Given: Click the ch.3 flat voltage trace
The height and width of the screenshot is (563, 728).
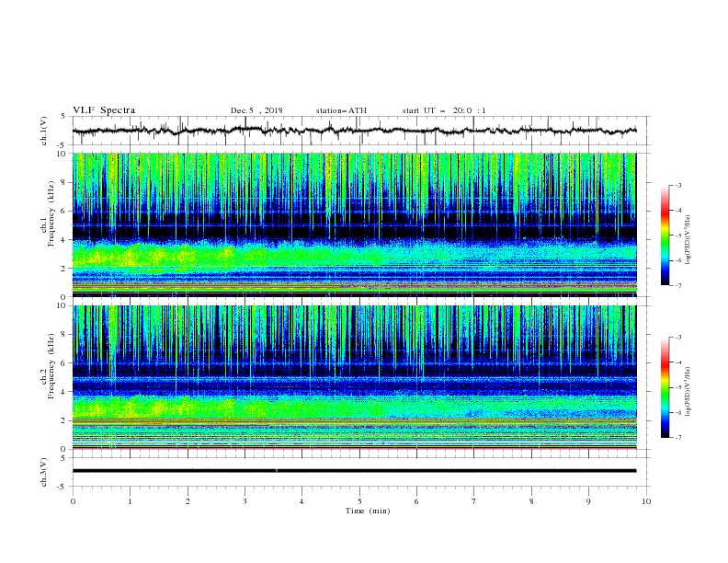Looking at the screenshot, I should (354, 471).
